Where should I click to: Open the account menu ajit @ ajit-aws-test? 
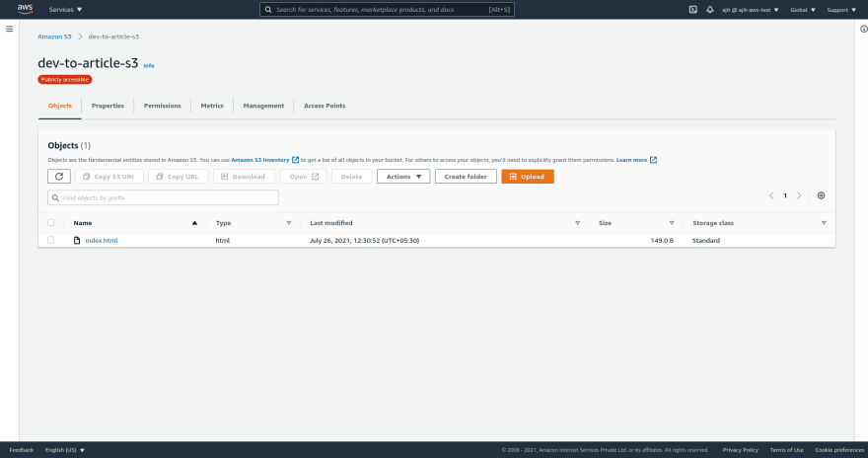pos(750,10)
